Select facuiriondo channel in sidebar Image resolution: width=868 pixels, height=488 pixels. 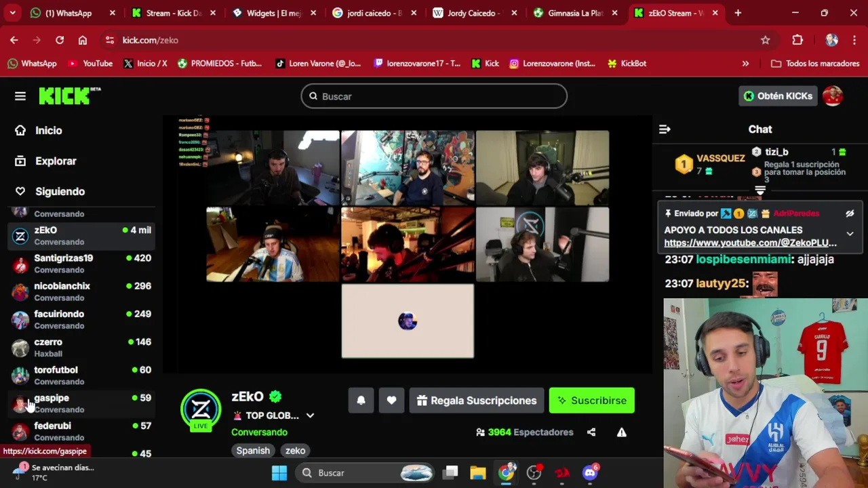81,319
